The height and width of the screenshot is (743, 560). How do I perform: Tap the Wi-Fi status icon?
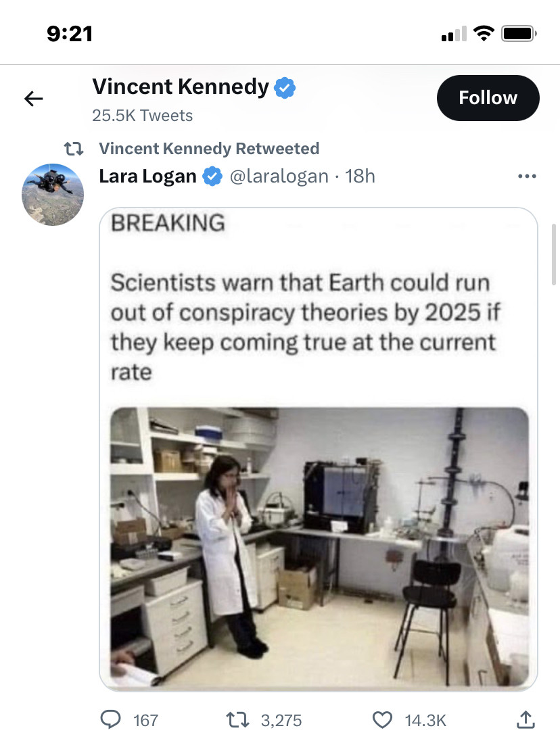[x=484, y=33]
